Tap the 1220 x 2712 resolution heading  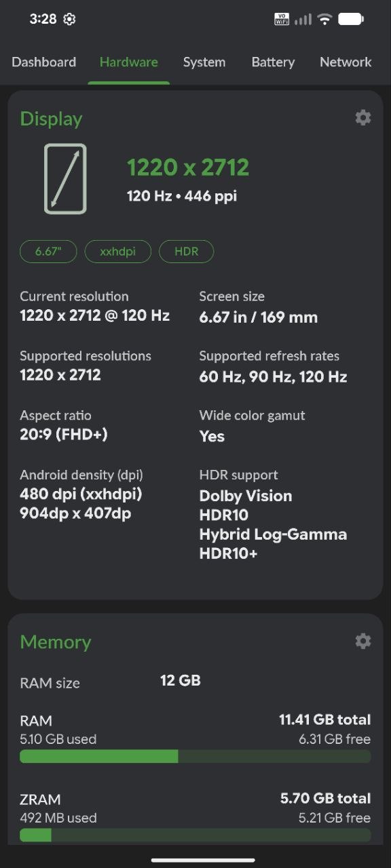(188, 167)
